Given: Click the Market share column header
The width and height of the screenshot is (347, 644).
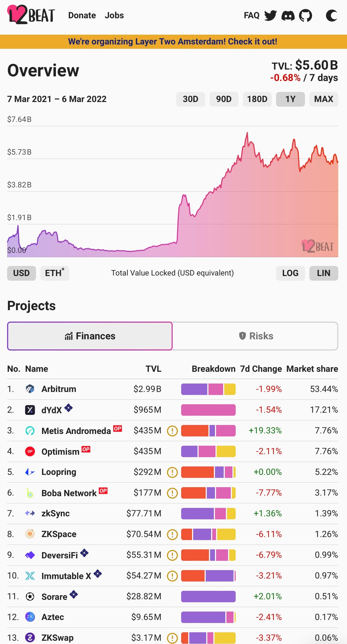Looking at the screenshot, I should tap(312, 369).
